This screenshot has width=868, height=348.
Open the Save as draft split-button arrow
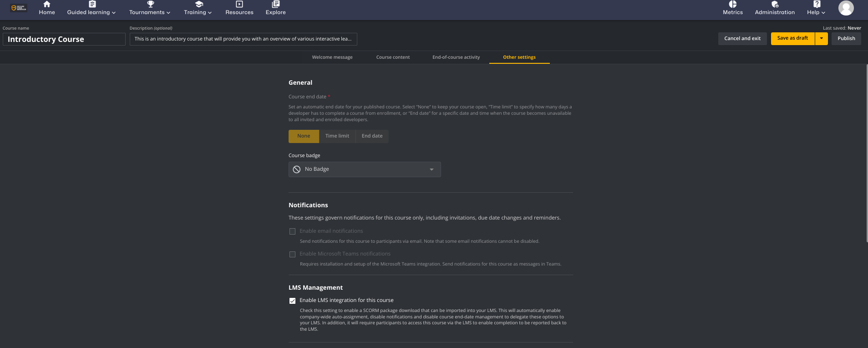[x=822, y=39]
